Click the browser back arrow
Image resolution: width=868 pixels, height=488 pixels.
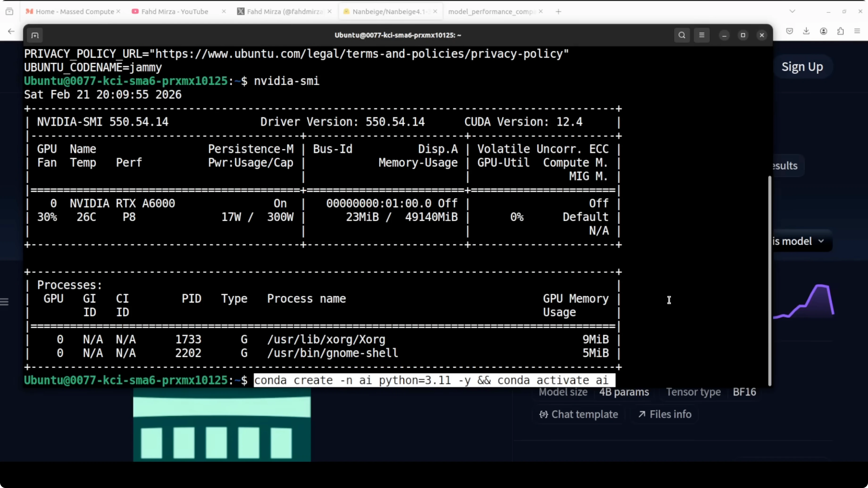(11, 31)
